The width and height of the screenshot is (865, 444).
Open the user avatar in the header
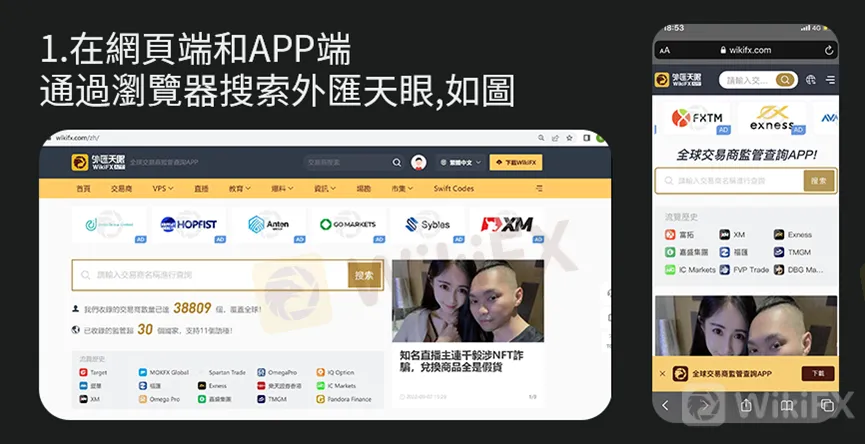(419, 162)
